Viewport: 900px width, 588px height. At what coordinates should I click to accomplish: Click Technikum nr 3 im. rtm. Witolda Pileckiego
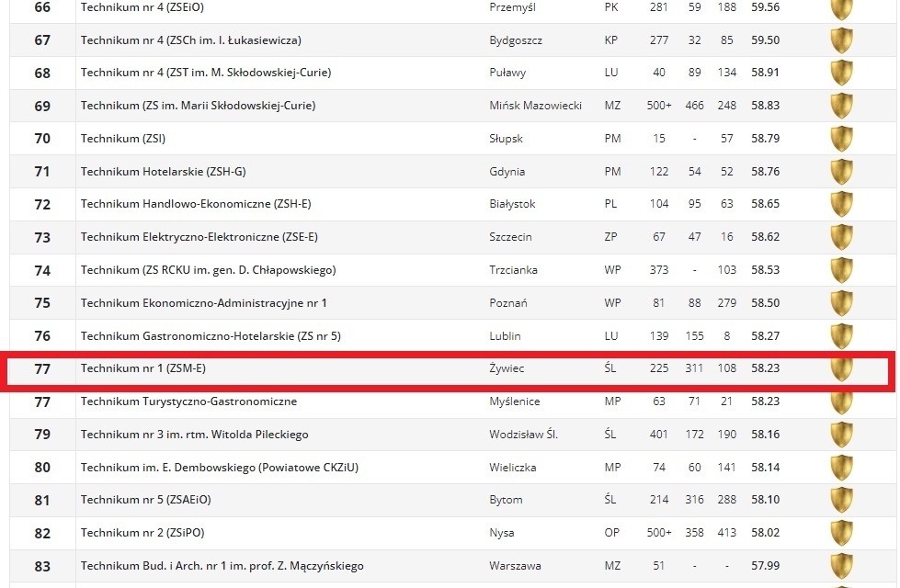pos(194,435)
